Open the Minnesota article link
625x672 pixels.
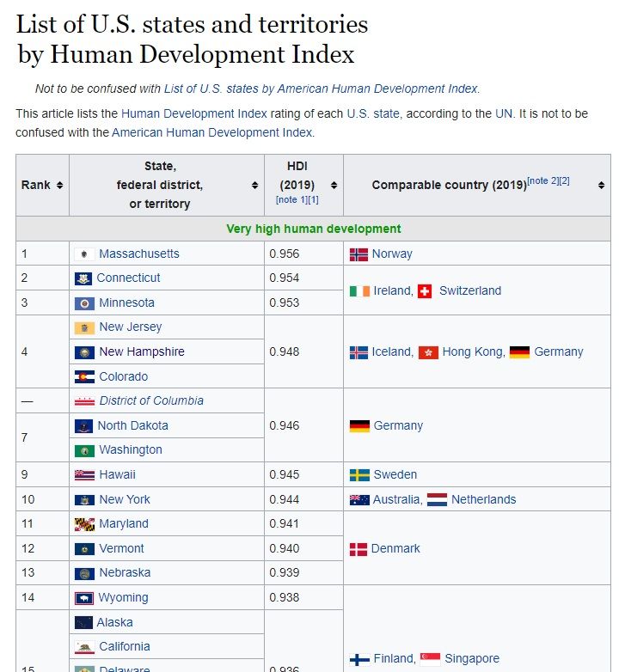[x=126, y=303]
